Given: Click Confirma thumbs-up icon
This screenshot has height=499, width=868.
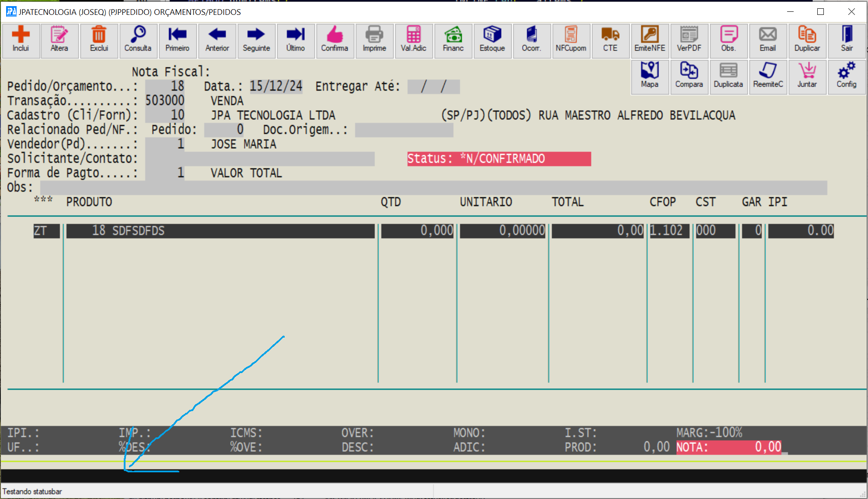Looking at the screenshot, I should pos(335,35).
